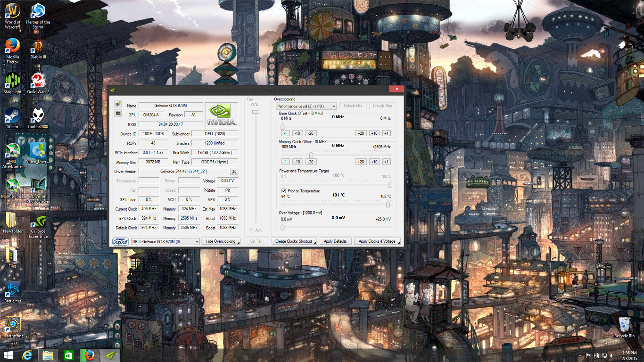644x362 pixels.
Task: Click the NVIDIA logo image
Action: pyautogui.click(x=222, y=115)
